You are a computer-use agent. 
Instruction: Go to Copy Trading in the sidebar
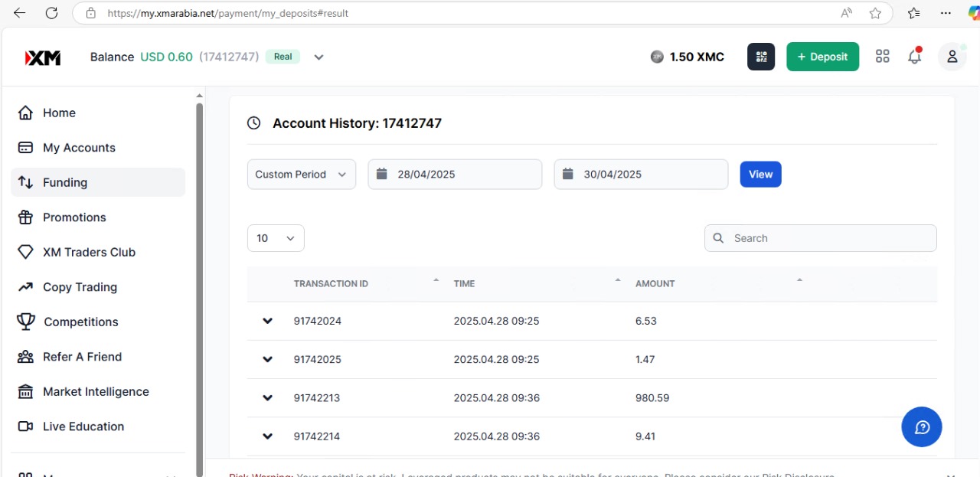click(80, 287)
